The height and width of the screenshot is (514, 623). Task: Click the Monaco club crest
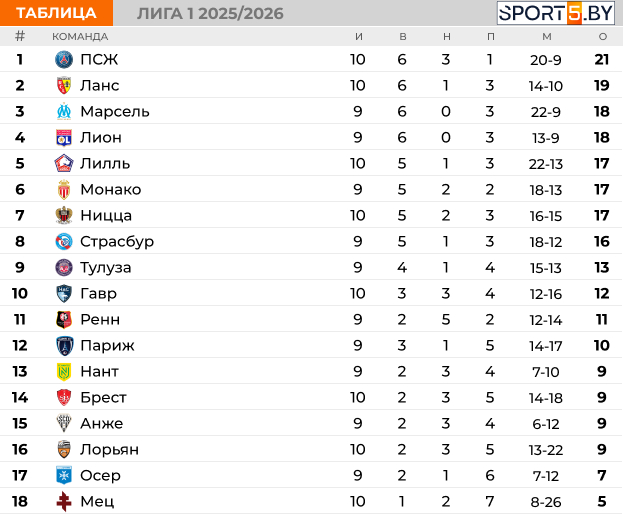point(64,190)
